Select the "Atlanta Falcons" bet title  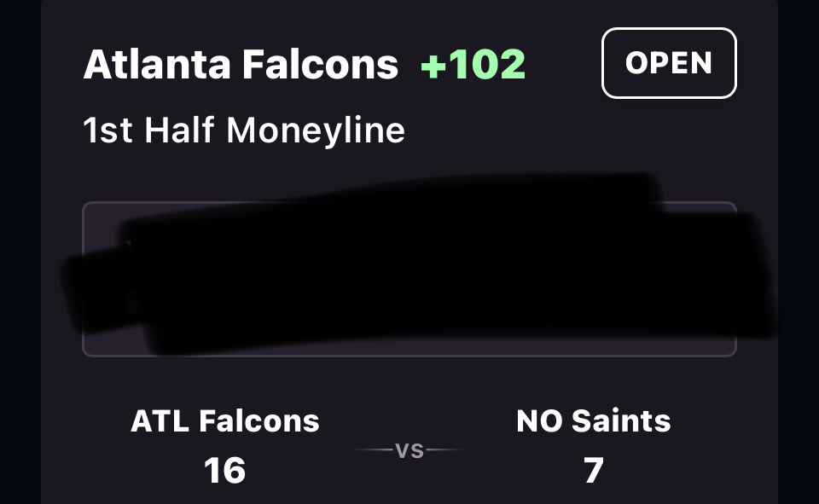pos(241,66)
